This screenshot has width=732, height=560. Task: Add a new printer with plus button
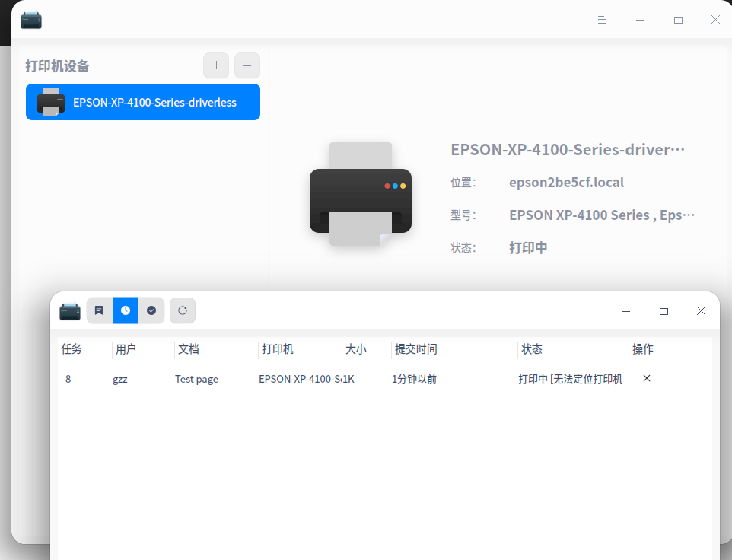pyautogui.click(x=216, y=65)
